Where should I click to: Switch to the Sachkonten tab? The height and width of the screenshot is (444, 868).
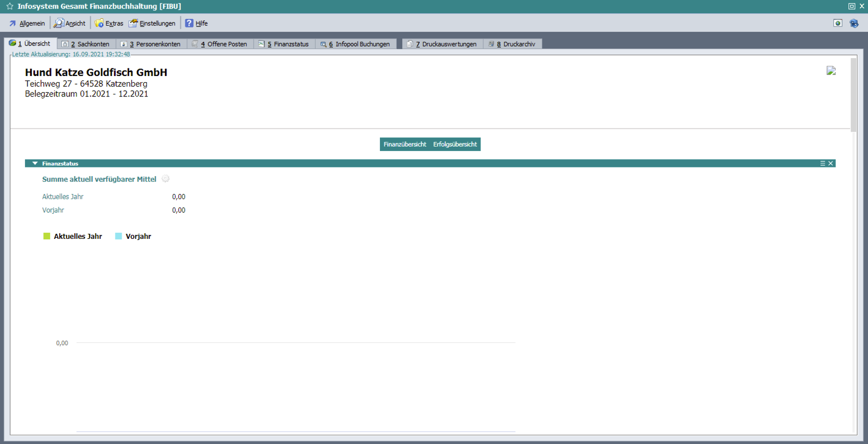pos(86,44)
